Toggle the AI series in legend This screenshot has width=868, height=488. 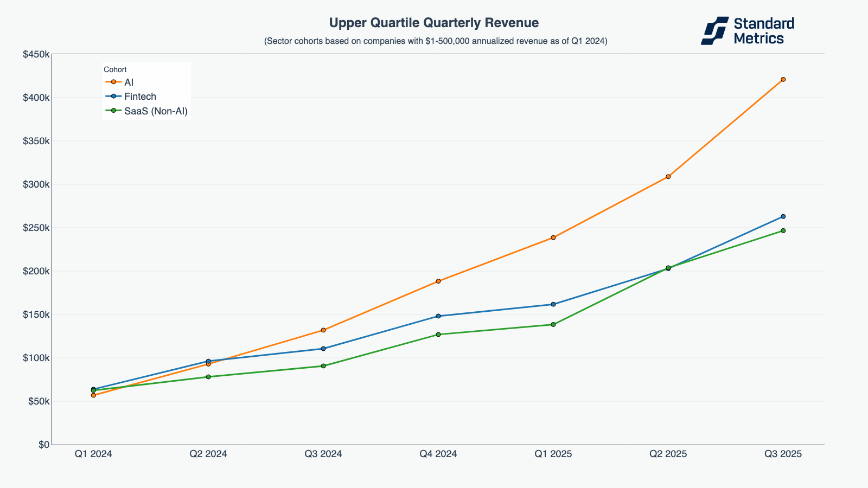(129, 82)
